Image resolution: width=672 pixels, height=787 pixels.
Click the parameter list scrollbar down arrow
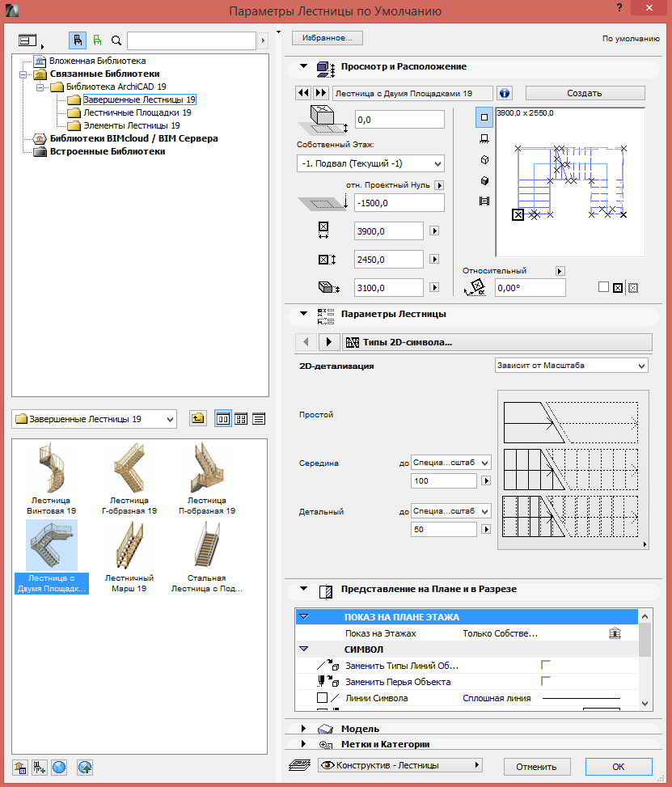click(645, 704)
